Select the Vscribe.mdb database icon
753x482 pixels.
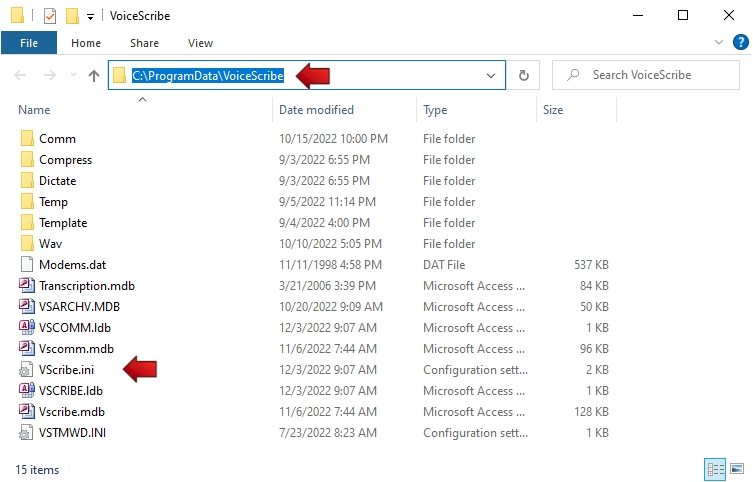click(26, 411)
